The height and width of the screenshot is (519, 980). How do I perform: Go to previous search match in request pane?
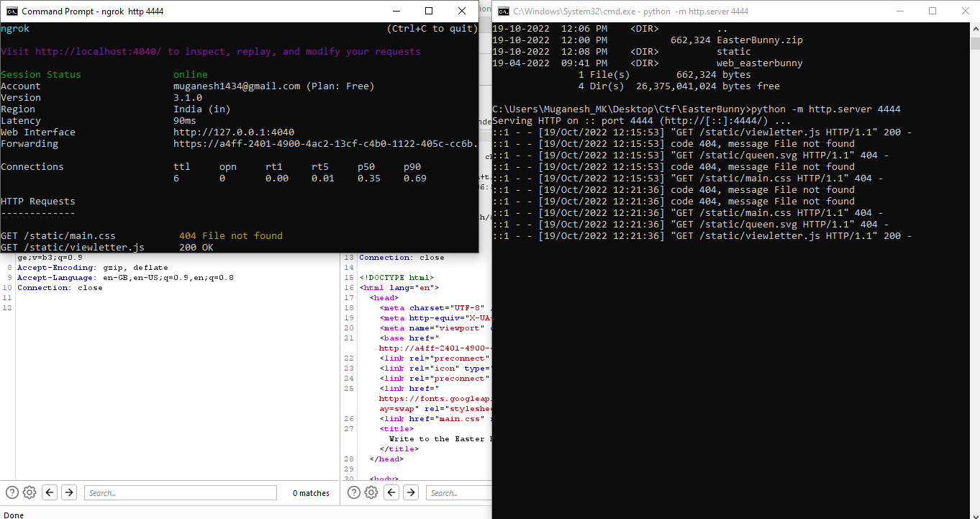point(50,492)
